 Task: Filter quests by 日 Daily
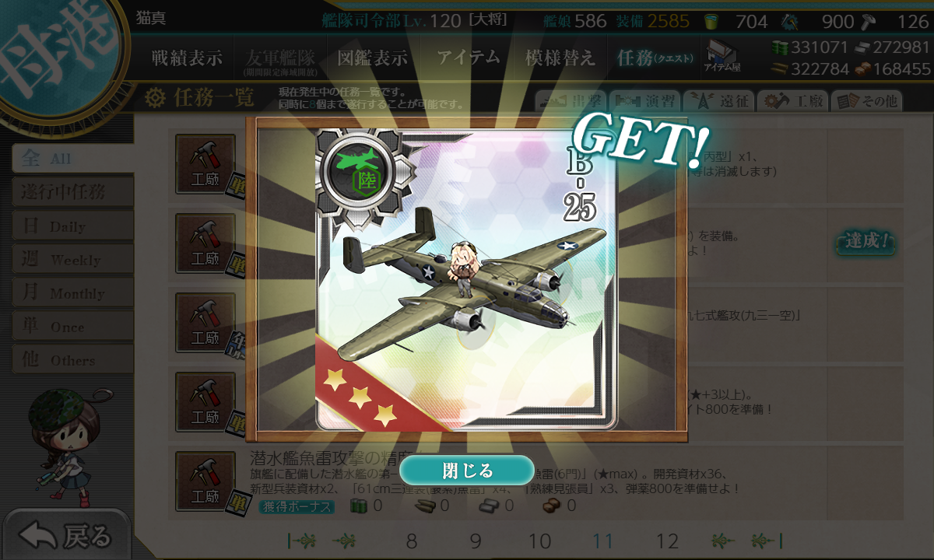(x=72, y=226)
